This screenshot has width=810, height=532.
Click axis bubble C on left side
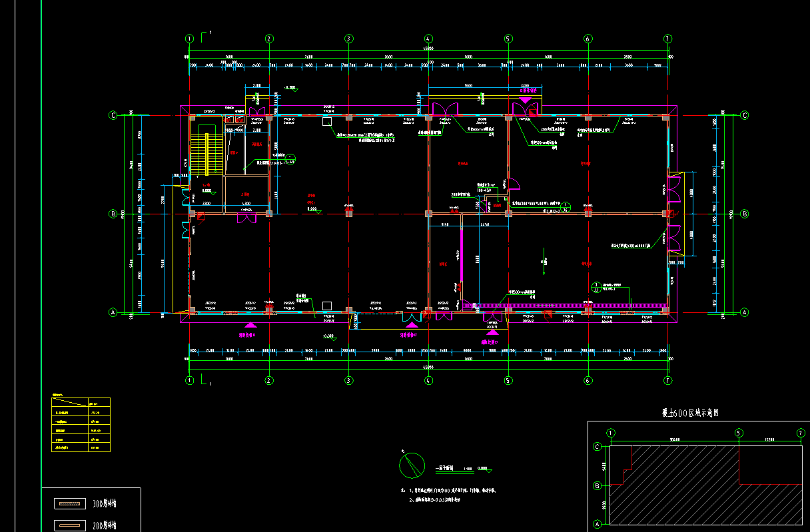click(x=113, y=115)
